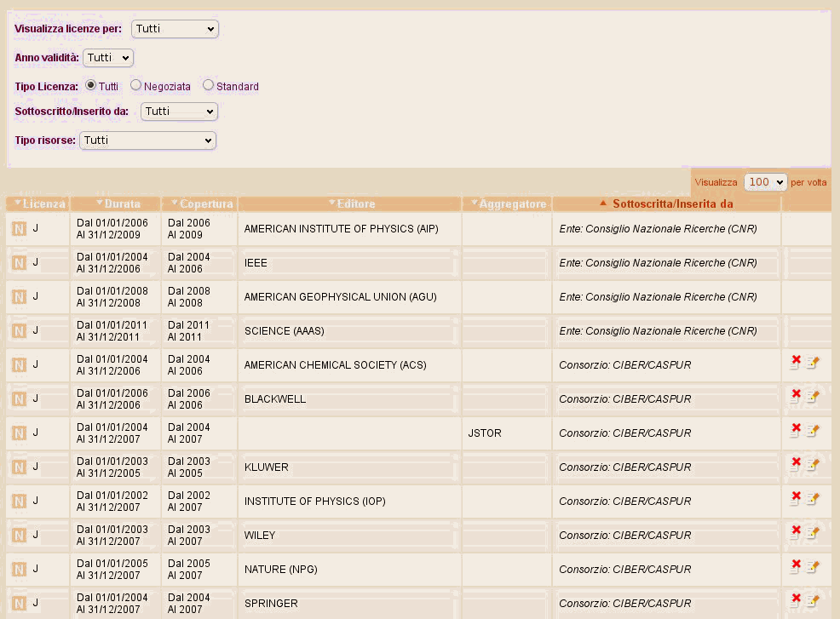Open the N license icon for KLUWER

20,467
